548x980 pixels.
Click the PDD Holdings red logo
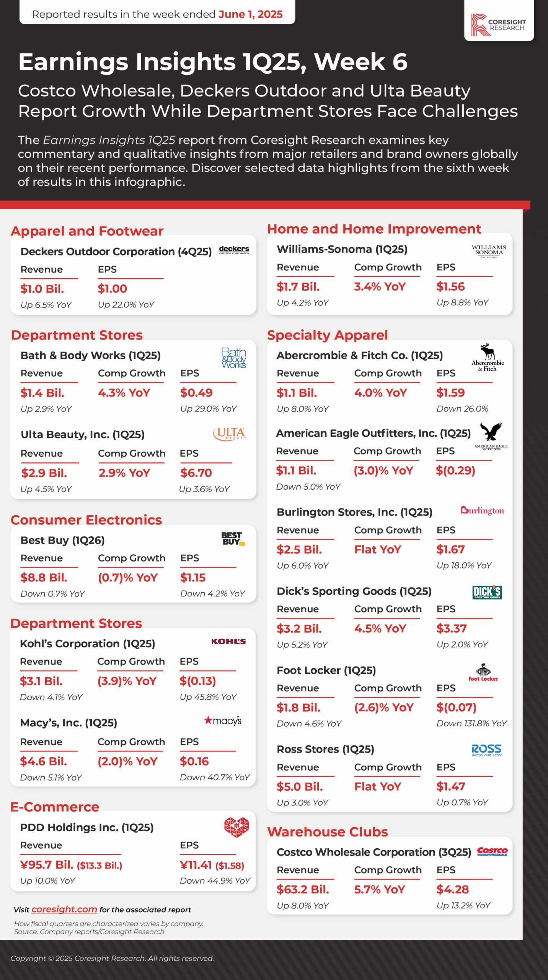pos(236,827)
